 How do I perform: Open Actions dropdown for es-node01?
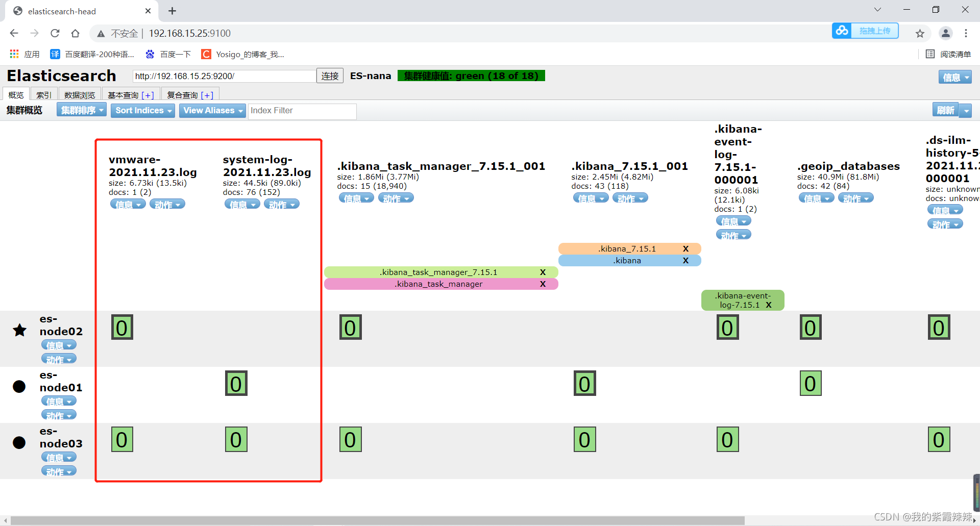(x=59, y=415)
